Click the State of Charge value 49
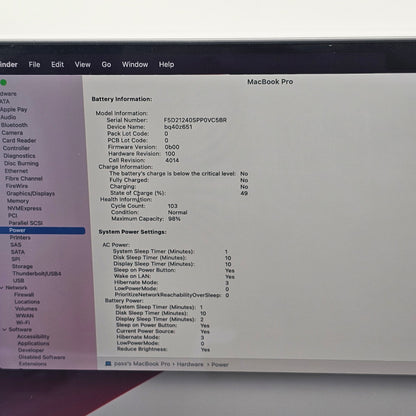Image resolution: width=416 pixels, height=416 pixels. click(x=244, y=193)
